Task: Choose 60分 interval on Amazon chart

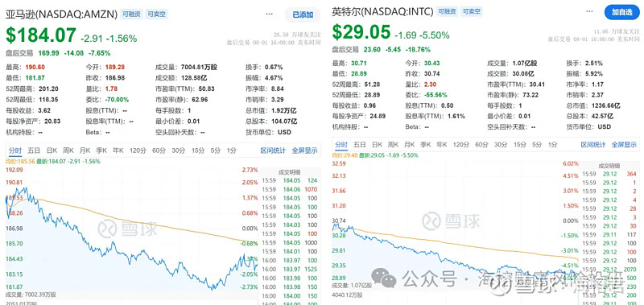Action: 159,150
